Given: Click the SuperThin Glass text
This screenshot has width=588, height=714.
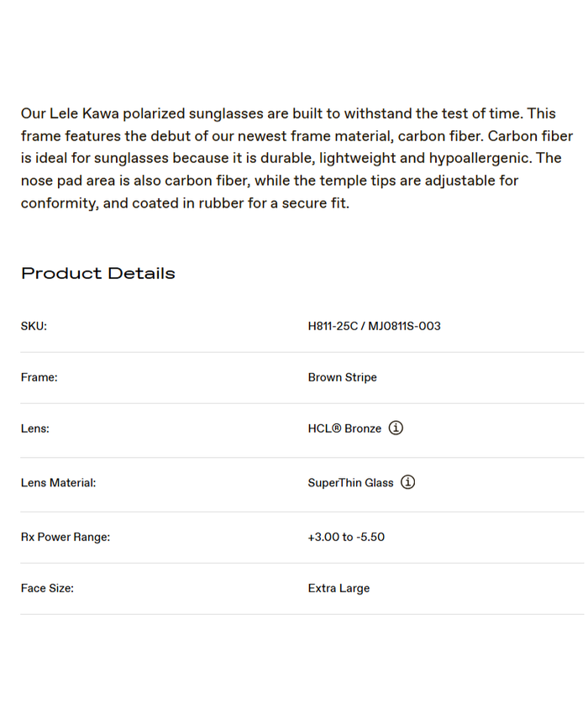Looking at the screenshot, I should point(350,483).
